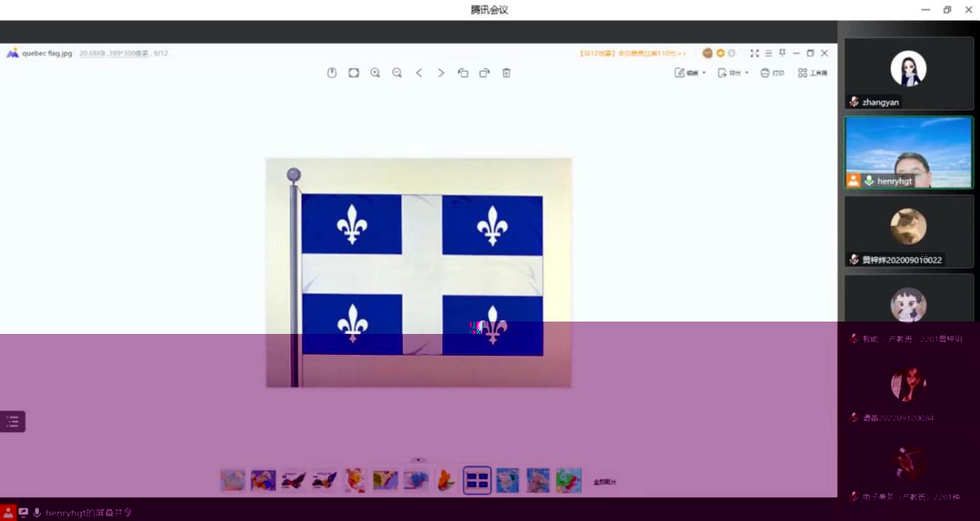Click zhangyan's participant avatar
The image size is (980, 521).
click(908, 68)
